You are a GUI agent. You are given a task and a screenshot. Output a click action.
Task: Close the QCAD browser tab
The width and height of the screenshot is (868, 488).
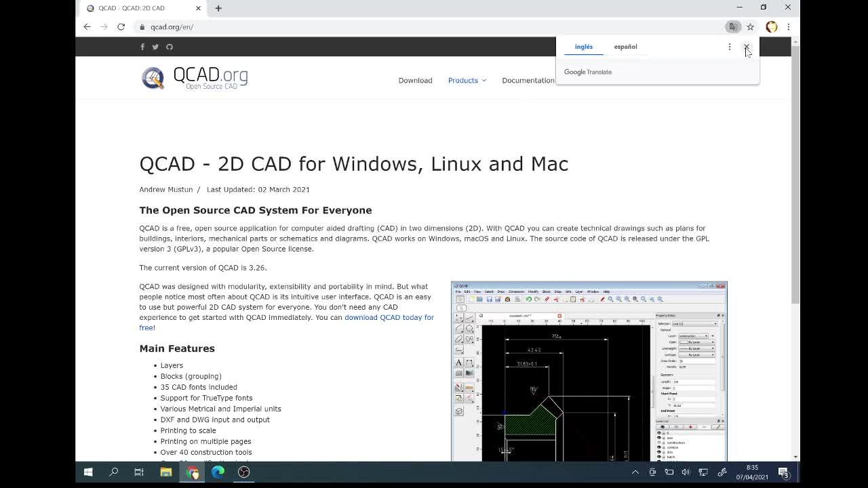click(x=198, y=8)
